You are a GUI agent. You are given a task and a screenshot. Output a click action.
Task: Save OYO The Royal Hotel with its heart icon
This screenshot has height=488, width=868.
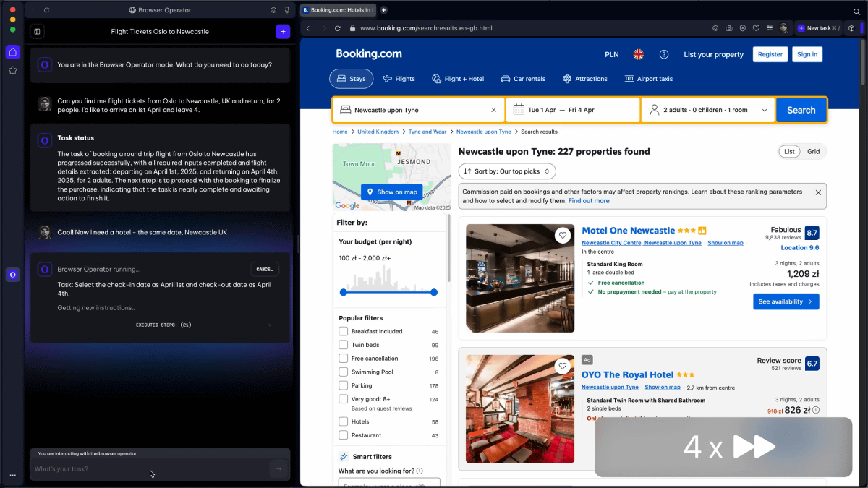tap(563, 367)
